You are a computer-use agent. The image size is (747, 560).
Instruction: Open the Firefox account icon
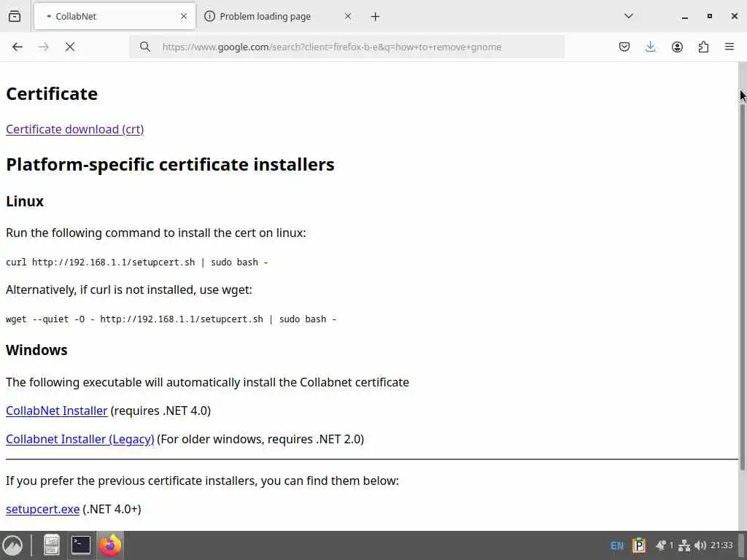pos(677,47)
